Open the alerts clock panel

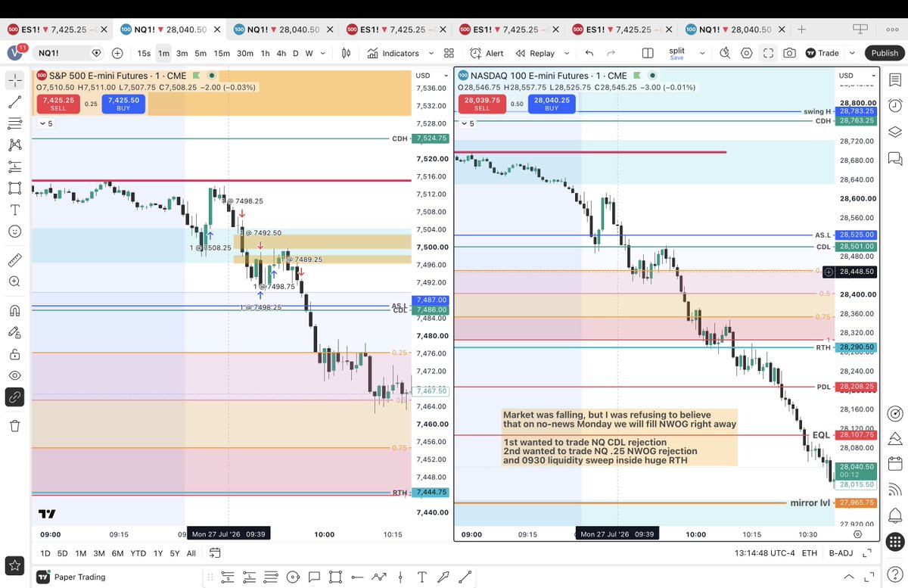pyautogui.click(x=895, y=105)
